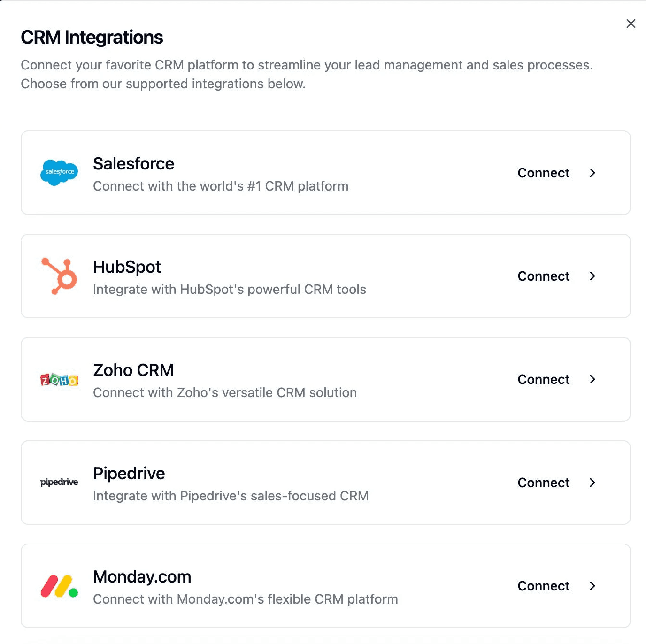Image resolution: width=646 pixels, height=644 pixels.
Task: Click the chevron arrow beside HubSpot Connect
Action: [592, 276]
